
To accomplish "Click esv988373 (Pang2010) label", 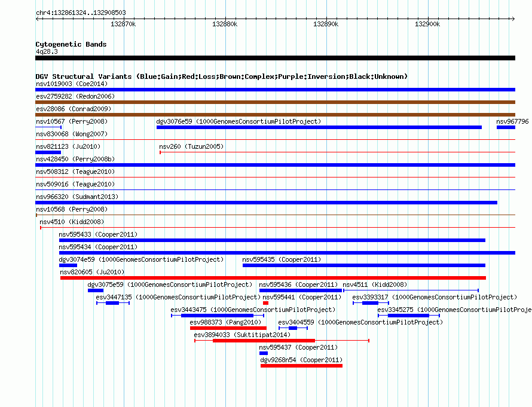I will click(x=225, y=322).
